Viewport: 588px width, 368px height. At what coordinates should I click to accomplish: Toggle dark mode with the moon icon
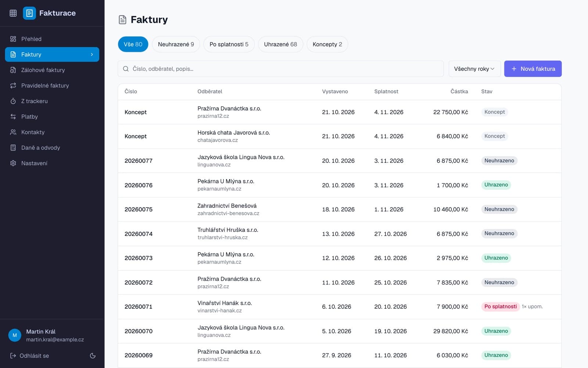(x=93, y=356)
